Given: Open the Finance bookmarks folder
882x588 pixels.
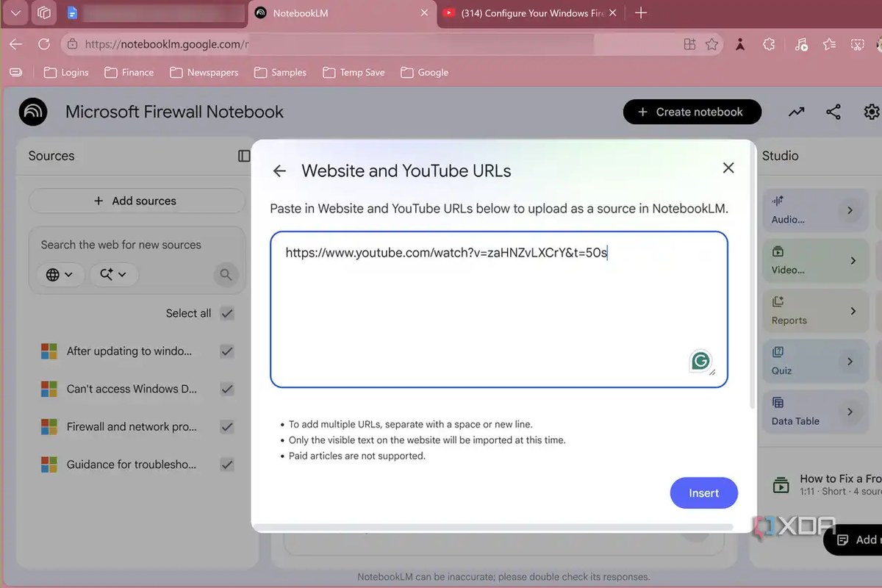Looking at the screenshot, I should tap(129, 72).
